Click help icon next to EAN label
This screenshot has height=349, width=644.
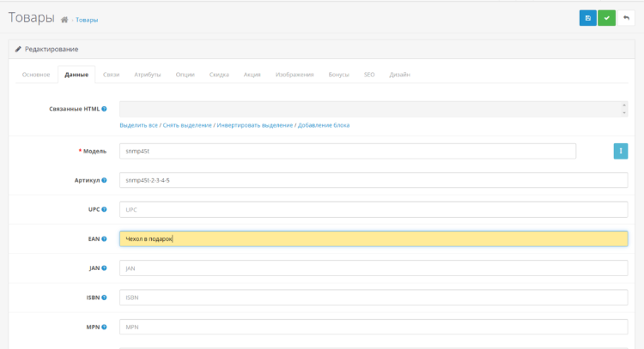pyautogui.click(x=104, y=238)
